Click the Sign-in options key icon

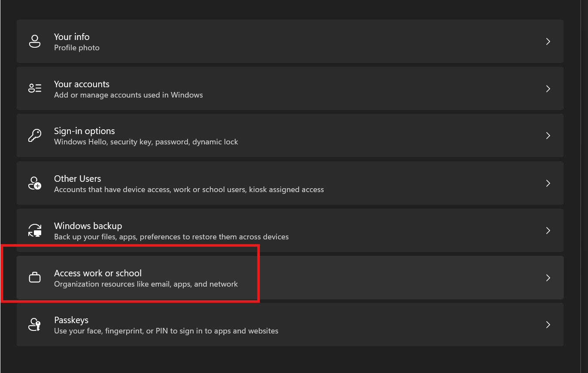tap(35, 136)
